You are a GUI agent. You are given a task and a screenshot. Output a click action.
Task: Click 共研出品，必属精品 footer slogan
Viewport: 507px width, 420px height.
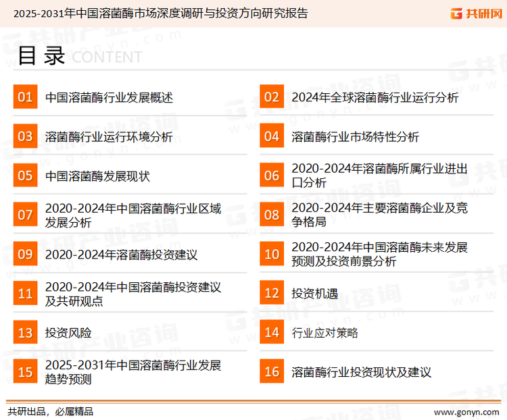click(x=50, y=411)
